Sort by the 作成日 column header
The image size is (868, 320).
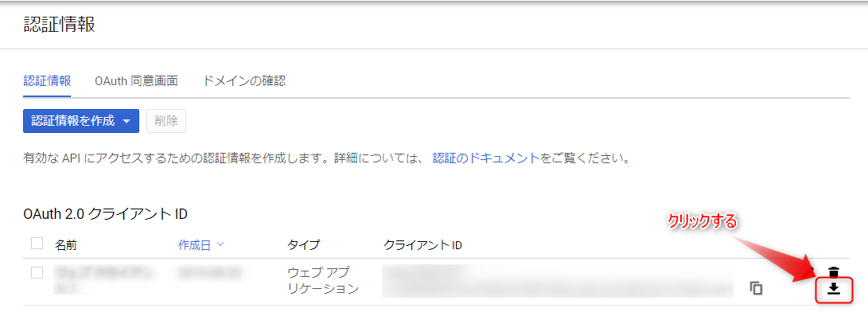(x=194, y=245)
